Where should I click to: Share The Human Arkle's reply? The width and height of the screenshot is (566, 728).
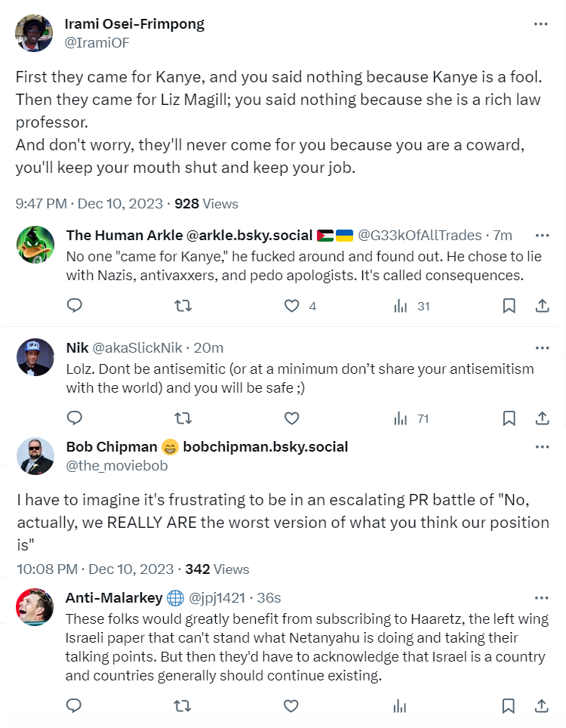(542, 306)
